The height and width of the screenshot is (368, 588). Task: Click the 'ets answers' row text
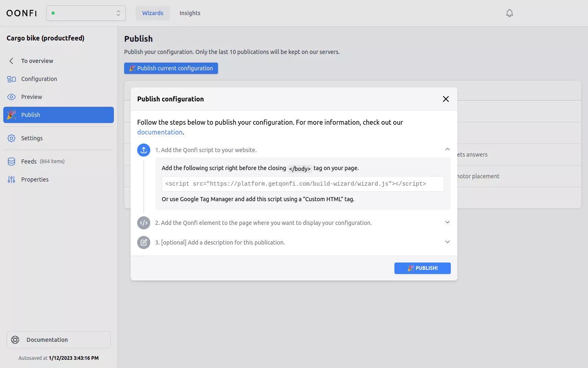click(x=472, y=155)
